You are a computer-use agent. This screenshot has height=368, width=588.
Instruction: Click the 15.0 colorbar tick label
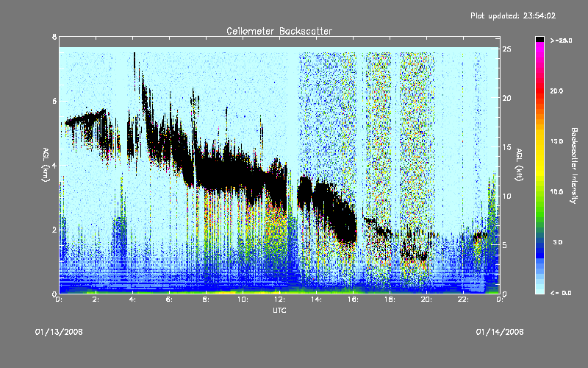click(x=556, y=141)
